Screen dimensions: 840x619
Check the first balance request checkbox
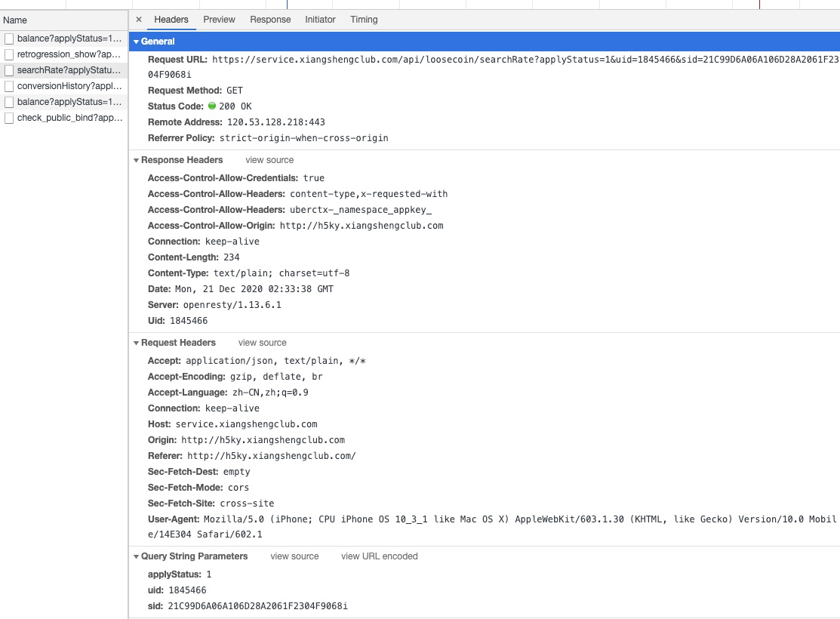(10, 38)
